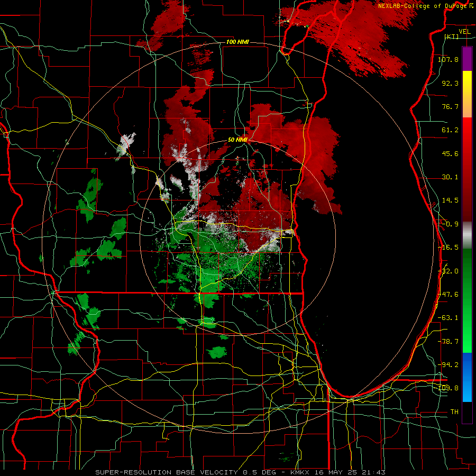Image resolution: width=476 pixels, height=476 pixels.
Task: Click the 45.6 scale value
Action: click(x=450, y=153)
